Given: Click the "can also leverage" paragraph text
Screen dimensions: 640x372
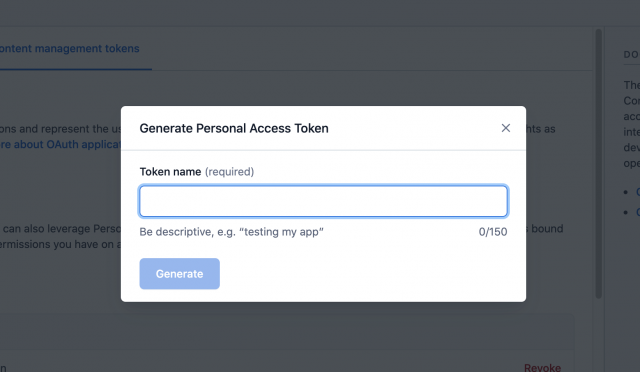Looking at the screenshot, I should pyautogui.click(x=62, y=229).
